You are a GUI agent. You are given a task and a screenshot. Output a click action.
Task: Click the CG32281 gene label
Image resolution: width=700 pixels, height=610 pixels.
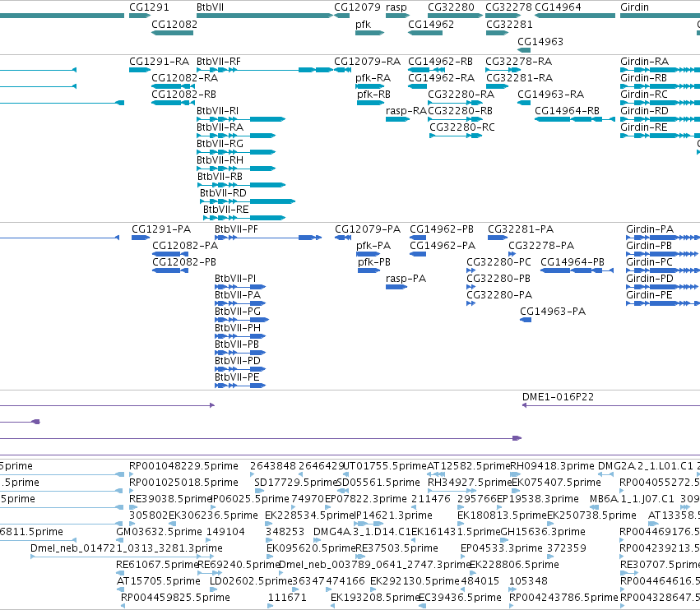click(x=509, y=24)
